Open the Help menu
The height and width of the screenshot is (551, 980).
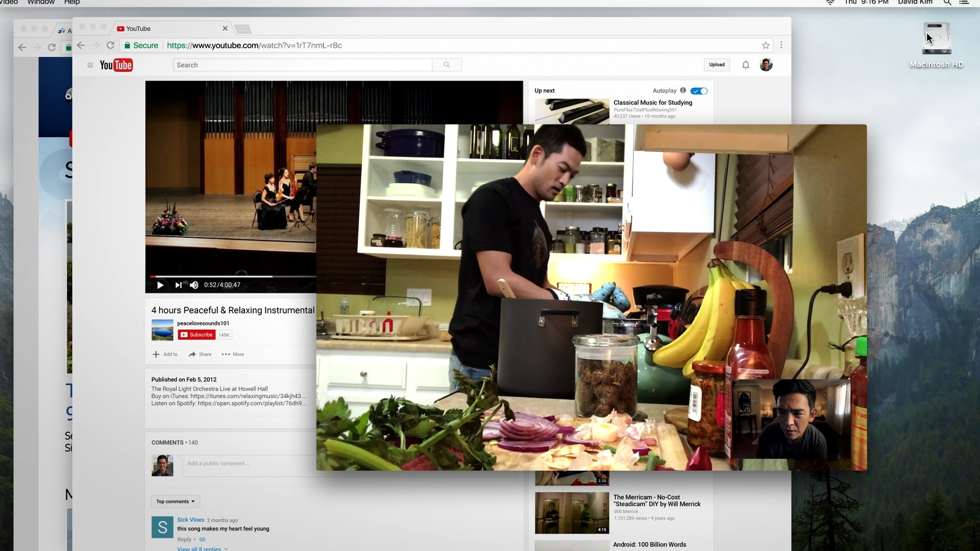tap(72, 3)
